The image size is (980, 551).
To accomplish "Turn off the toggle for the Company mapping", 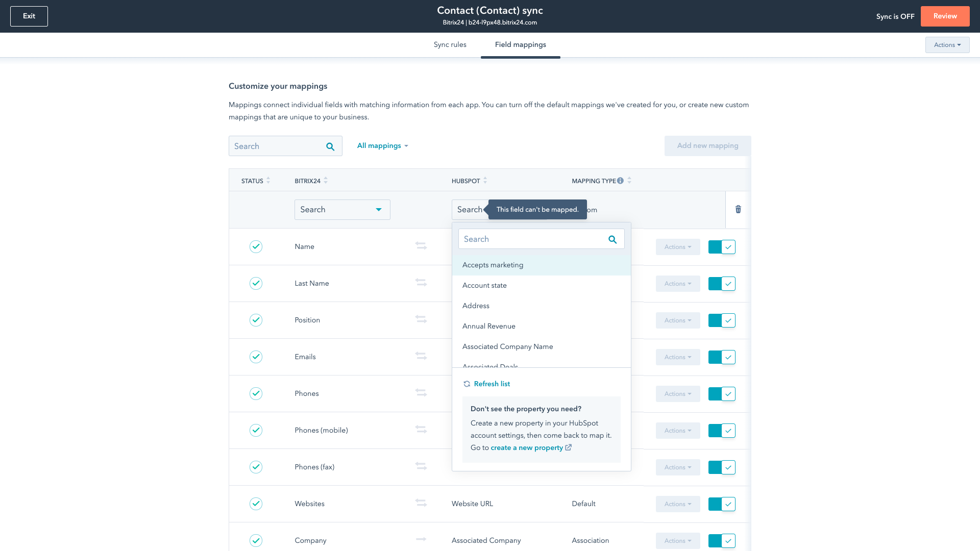I will (x=722, y=540).
